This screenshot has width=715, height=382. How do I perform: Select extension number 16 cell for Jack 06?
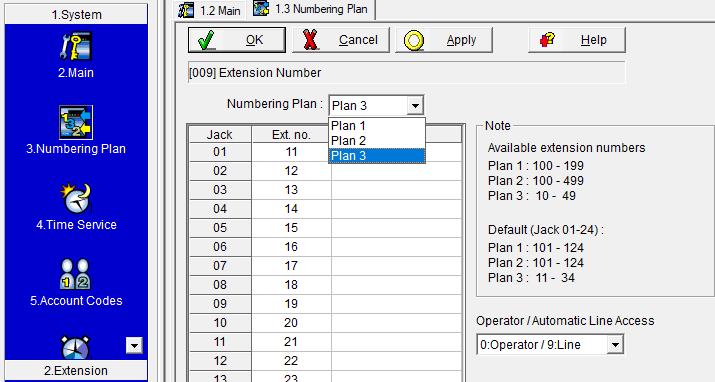[291, 247]
